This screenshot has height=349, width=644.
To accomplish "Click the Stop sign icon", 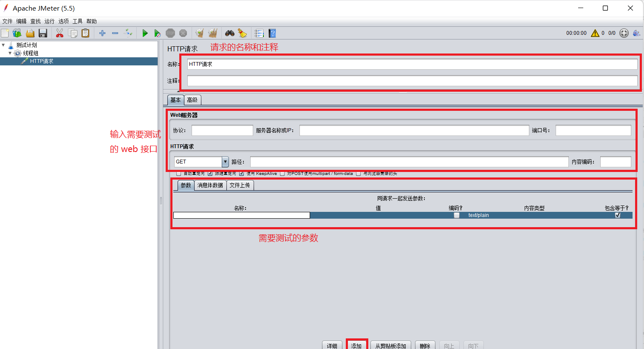I will point(170,33).
